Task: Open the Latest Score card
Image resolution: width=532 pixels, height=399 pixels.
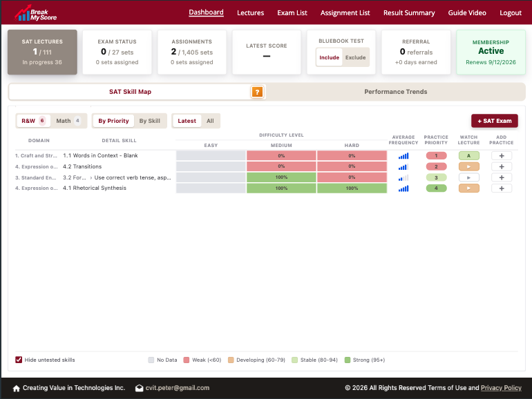Action: (x=267, y=52)
